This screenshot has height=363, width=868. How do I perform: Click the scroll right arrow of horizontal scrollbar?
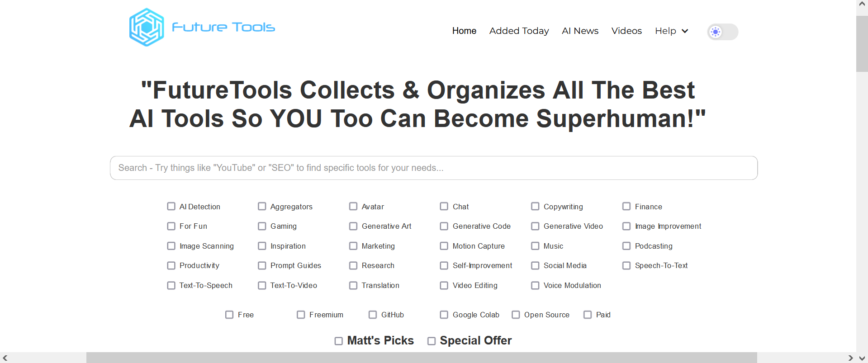(x=851, y=358)
